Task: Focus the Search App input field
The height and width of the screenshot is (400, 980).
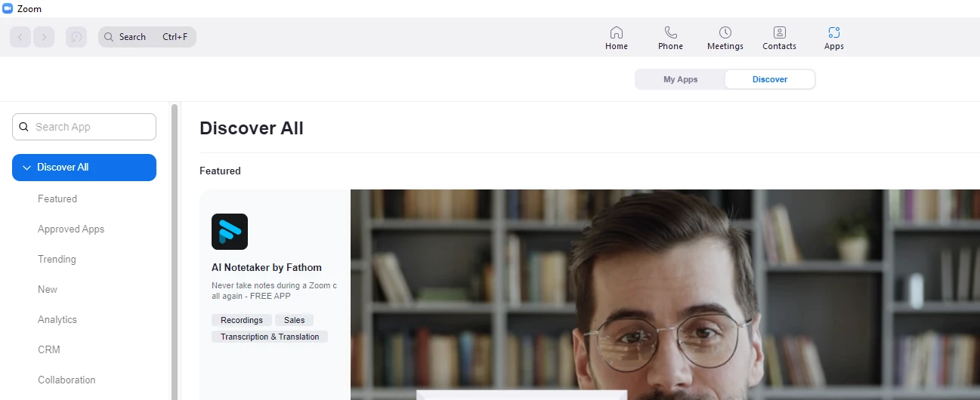Action: coord(84,127)
